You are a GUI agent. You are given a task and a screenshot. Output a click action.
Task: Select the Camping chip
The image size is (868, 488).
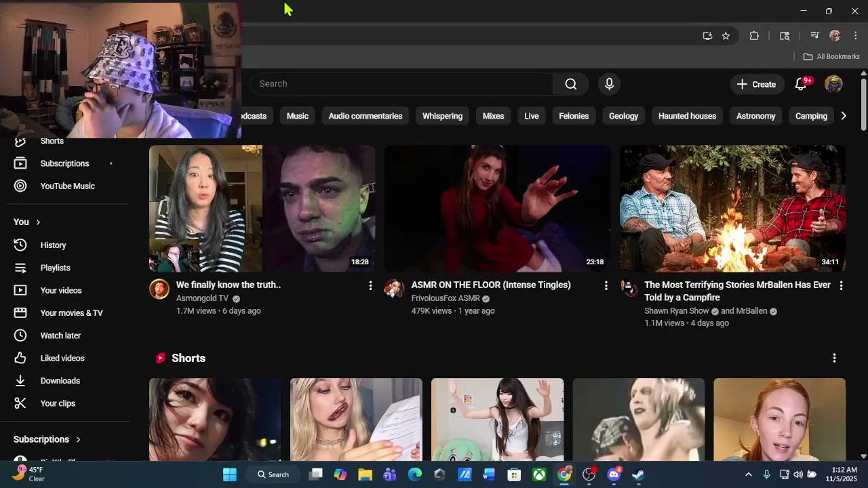pos(811,116)
